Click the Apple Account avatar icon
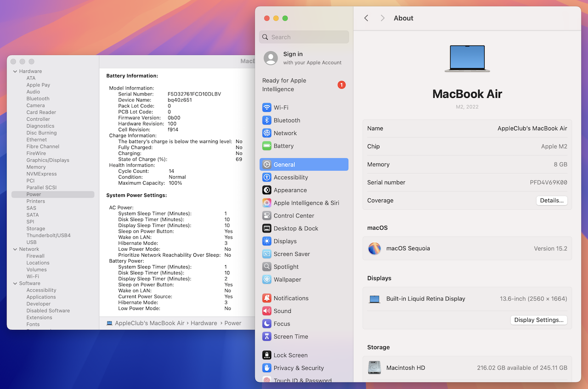The height and width of the screenshot is (389, 588). coord(271,58)
